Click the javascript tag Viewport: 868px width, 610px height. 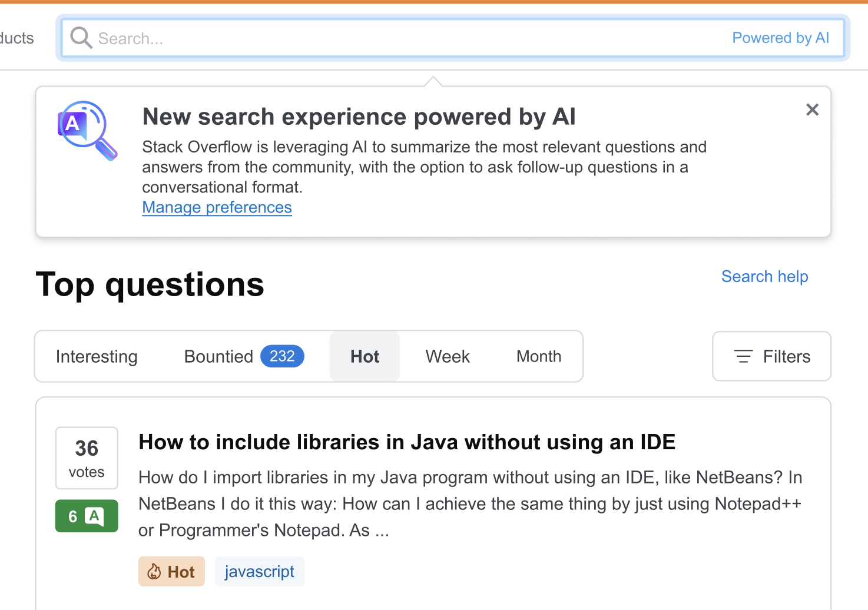259,572
